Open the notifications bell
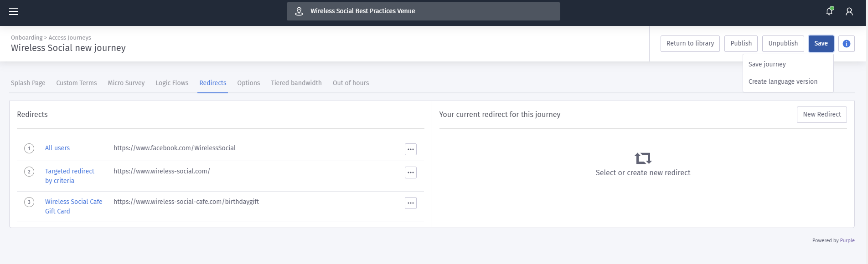The width and height of the screenshot is (868, 264). (x=829, y=11)
